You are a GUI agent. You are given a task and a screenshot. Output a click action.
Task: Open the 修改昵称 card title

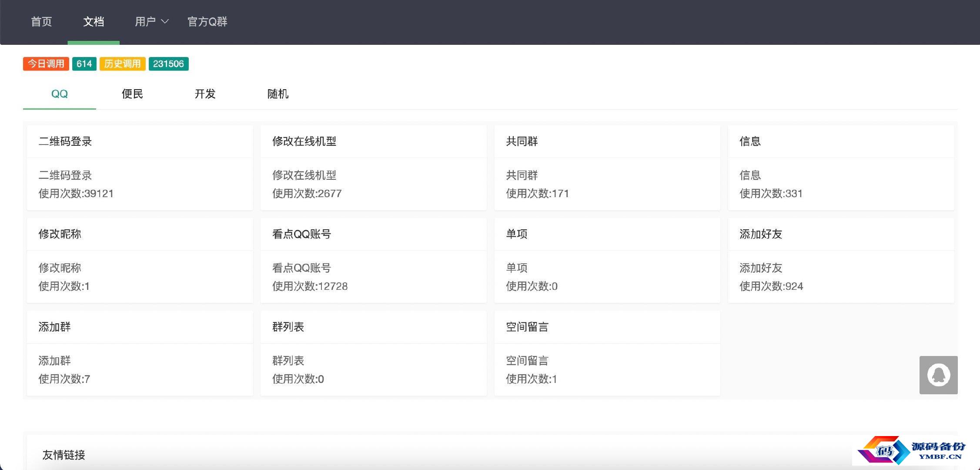[x=60, y=234]
